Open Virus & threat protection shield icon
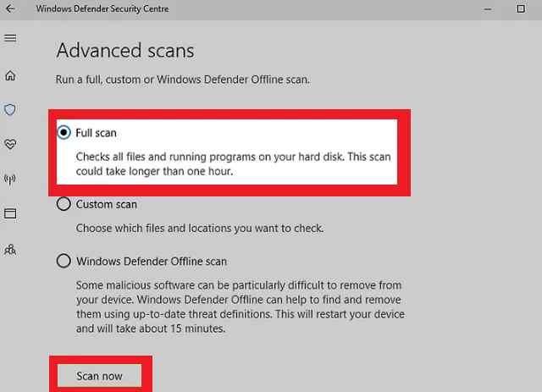Viewport: 542px width, 392px height. [x=10, y=109]
